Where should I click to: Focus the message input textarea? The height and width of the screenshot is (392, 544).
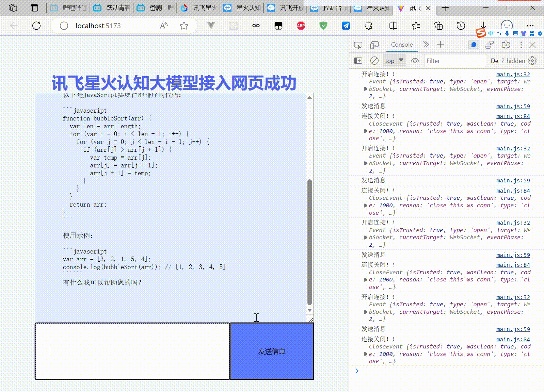(132, 351)
